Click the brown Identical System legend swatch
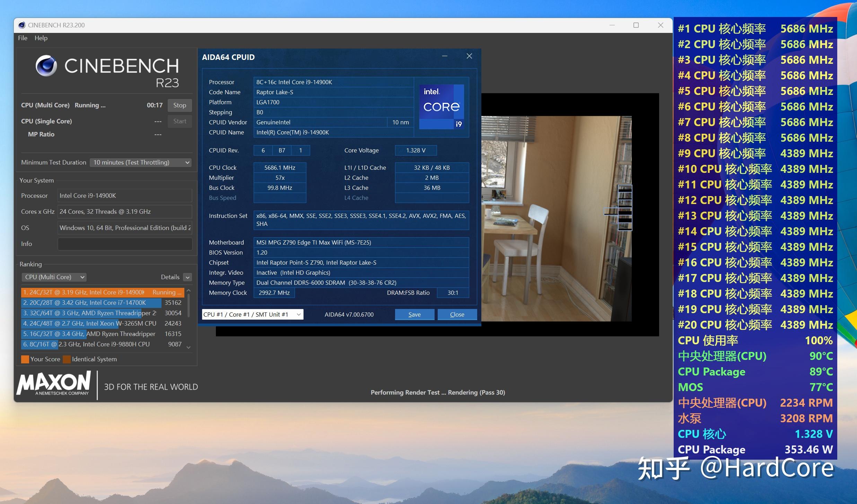Screen dimensions: 857x504 pyautogui.click(x=67, y=359)
